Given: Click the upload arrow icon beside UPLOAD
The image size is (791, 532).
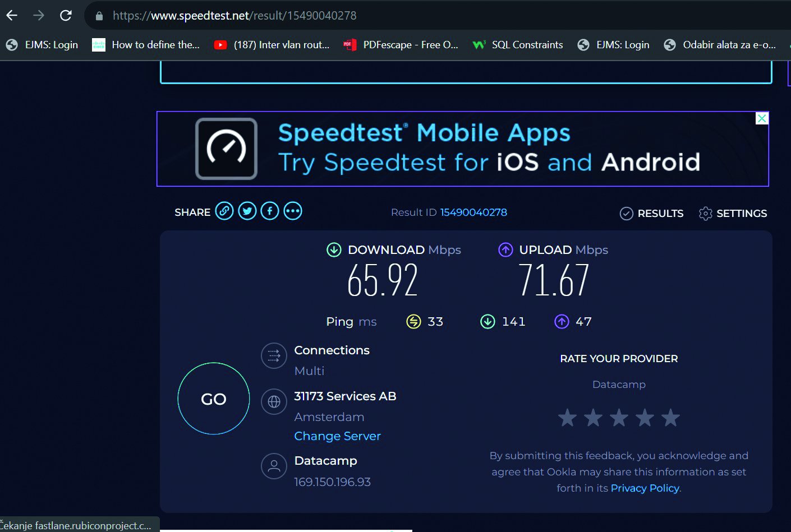Looking at the screenshot, I should [x=505, y=249].
